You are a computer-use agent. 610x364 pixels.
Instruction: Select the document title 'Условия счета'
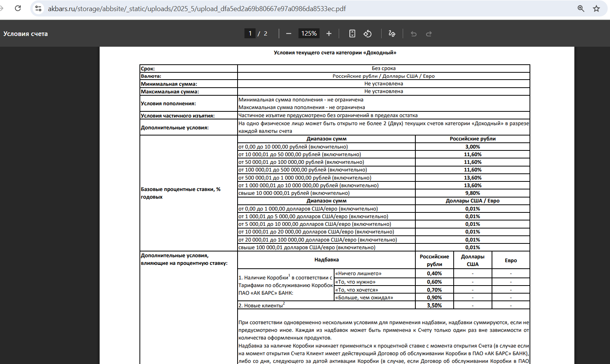pyautogui.click(x=26, y=34)
